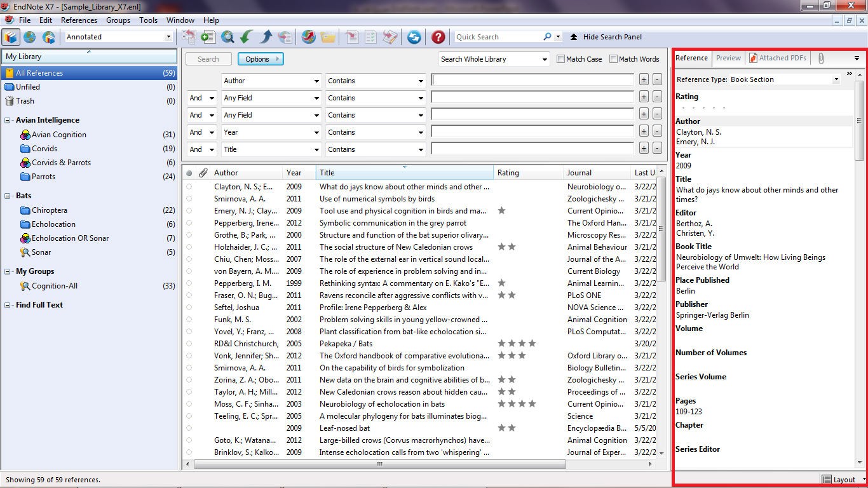The height and width of the screenshot is (488, 868).
Task: Switch to the Attached PDFs tab
Action: coord(777,58)
